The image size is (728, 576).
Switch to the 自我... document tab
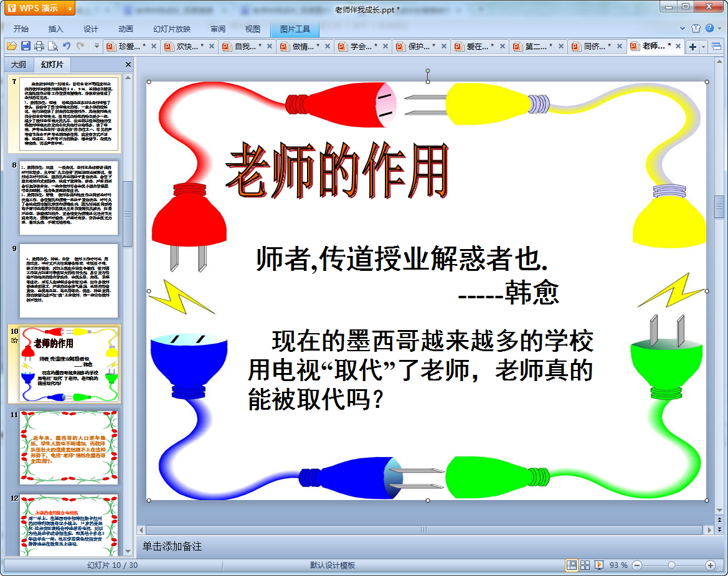(247, 46)
